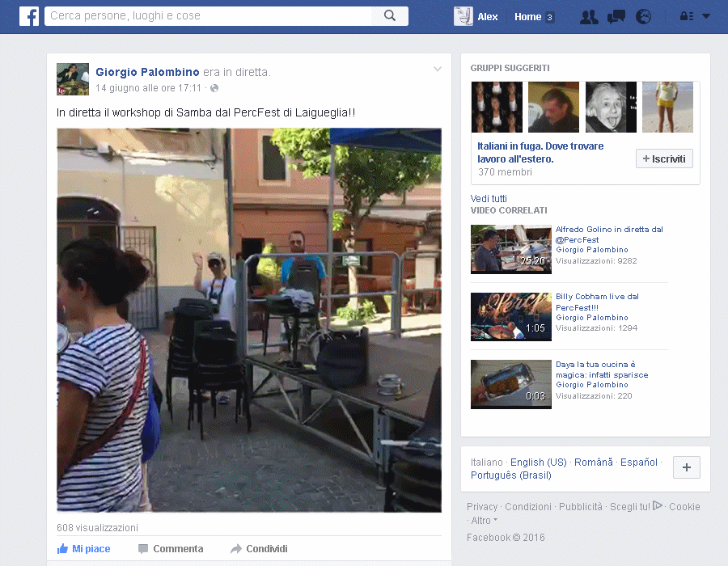Like the post with Mi piace
This screenshot has width=728, height=566.
pyautogui.click(x=83, y=549)
